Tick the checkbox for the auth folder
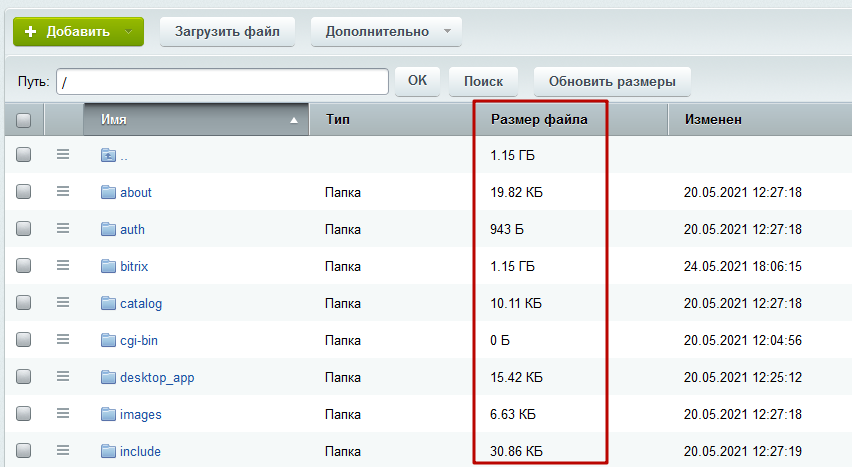852x467 pixels. coord(24,229)
